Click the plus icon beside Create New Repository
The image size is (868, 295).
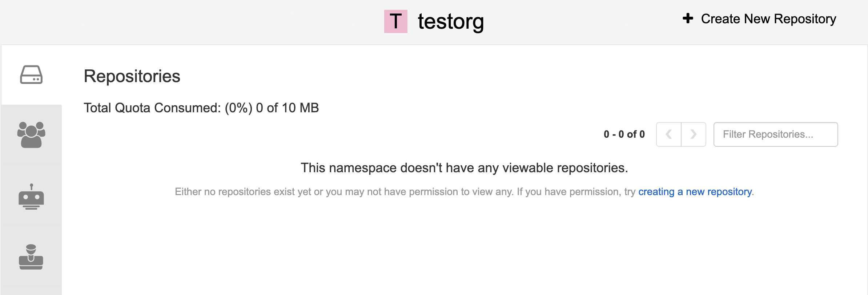pos(688,19)
